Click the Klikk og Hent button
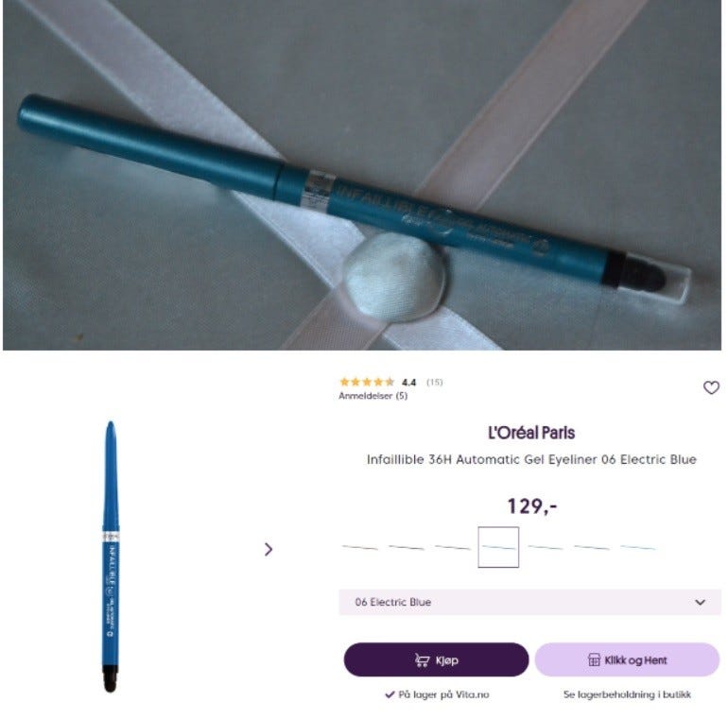The width and height of the screenshot is (728, 719). [x=627, y=659]
